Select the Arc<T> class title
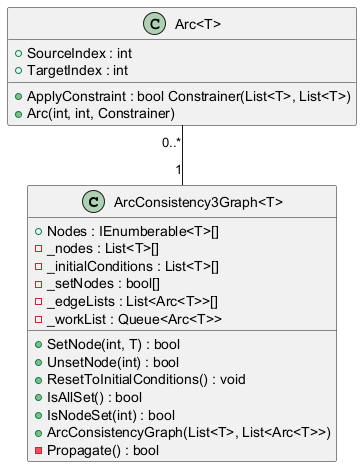Viewport: 362px width, 467px height. pos(198,24)
